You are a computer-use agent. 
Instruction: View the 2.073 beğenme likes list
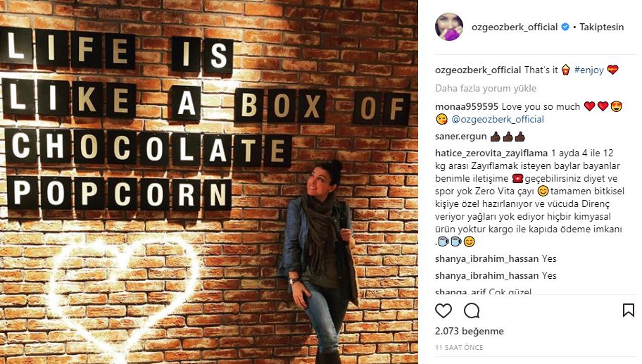click(470, 331)
